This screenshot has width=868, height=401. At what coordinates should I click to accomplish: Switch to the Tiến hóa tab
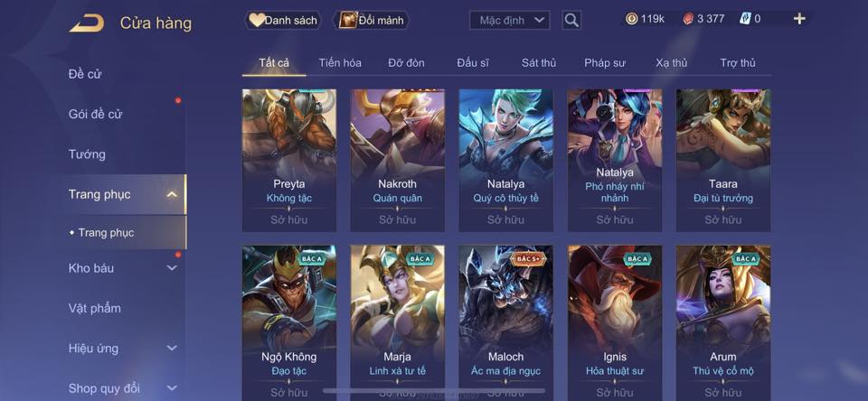click(x=340, y=63)
